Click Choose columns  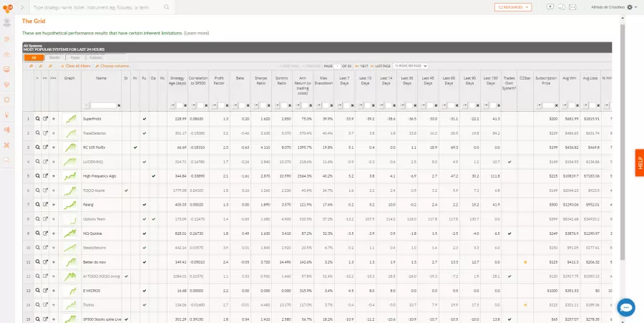coord(113,66)
